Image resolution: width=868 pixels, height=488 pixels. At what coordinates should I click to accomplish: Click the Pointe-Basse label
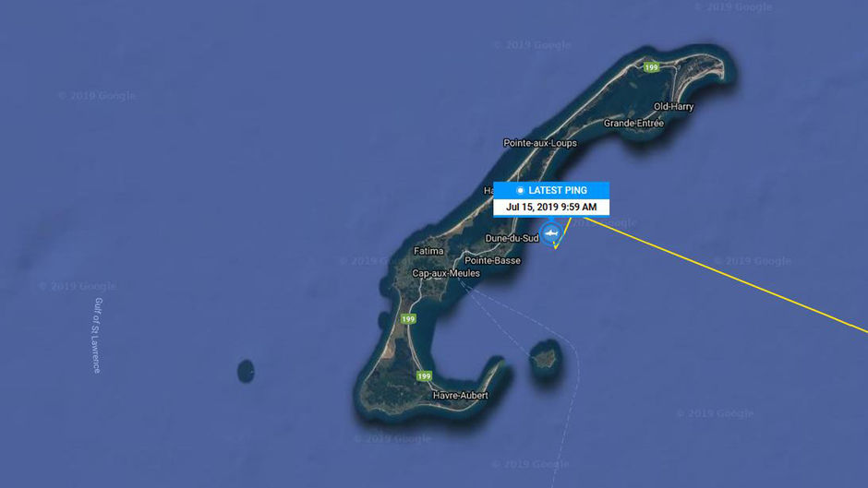tap(492, 260)
